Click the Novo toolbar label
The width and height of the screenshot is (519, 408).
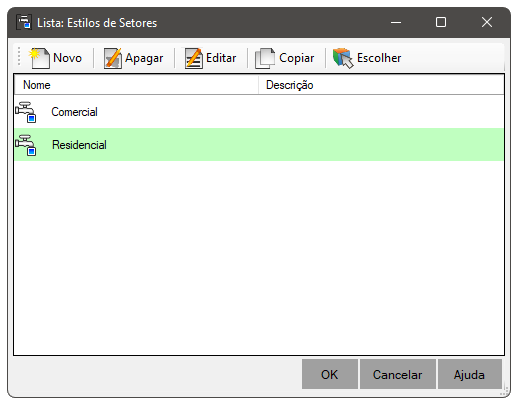pyautogui.click(x=67, y=58)
